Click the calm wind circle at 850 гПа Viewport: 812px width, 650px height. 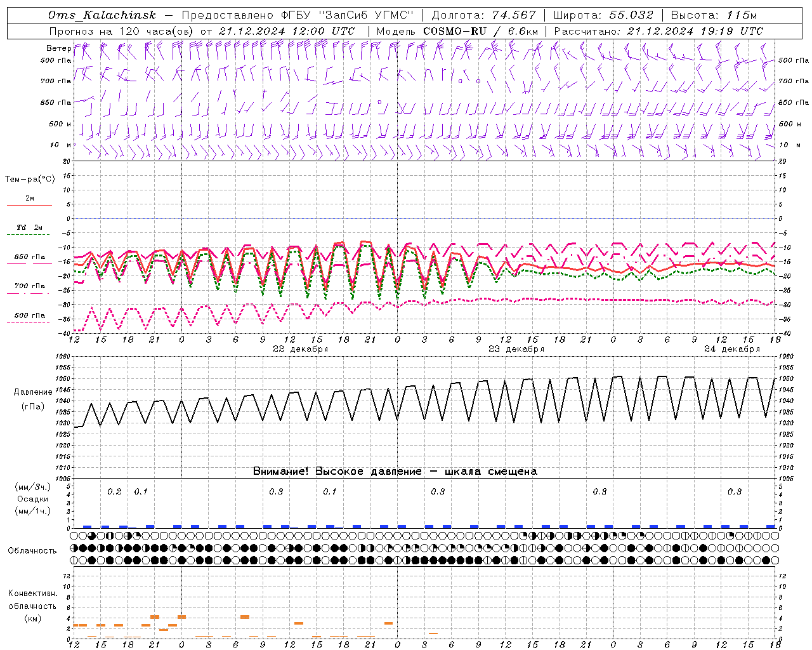click(379, 102)
